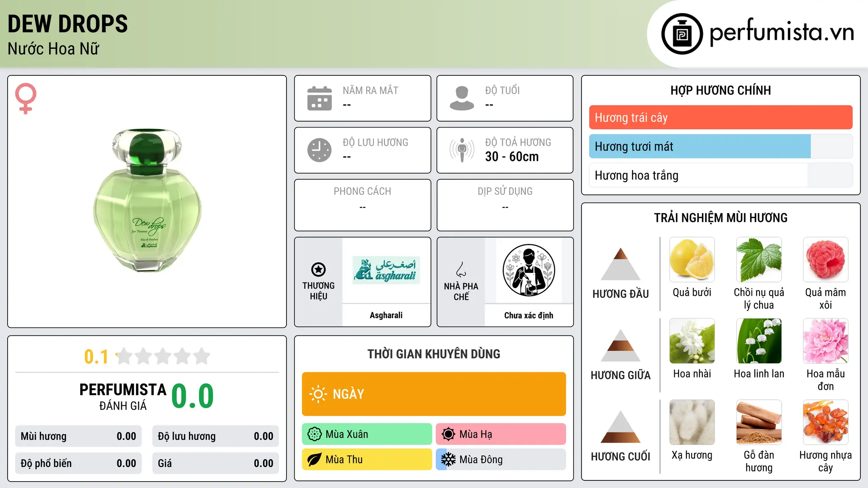Click the Hợp Hương Chính heading
The height and width of the screenshot is (488, 868).
click(721, 90)
